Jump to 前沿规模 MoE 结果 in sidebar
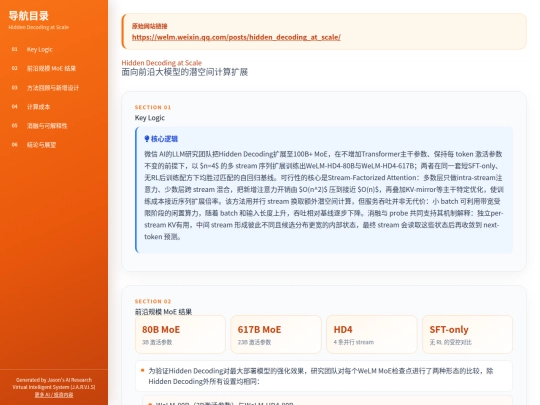 pyautogui.click(x=51, y=69)
